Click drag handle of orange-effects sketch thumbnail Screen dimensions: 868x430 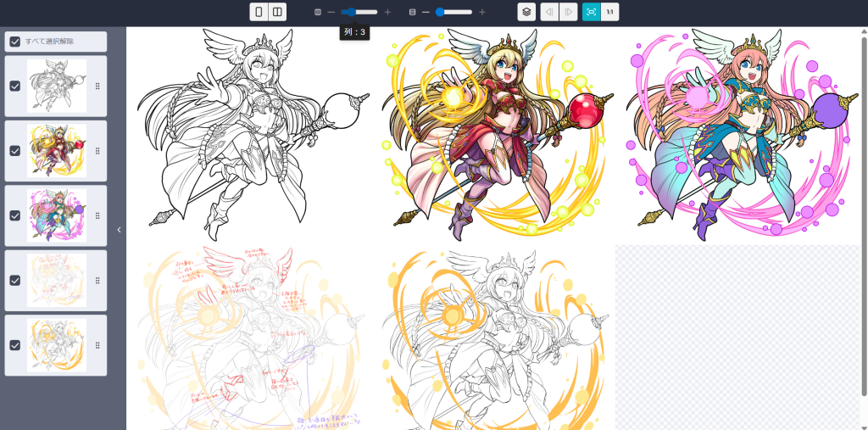click(x=97, y=345)
